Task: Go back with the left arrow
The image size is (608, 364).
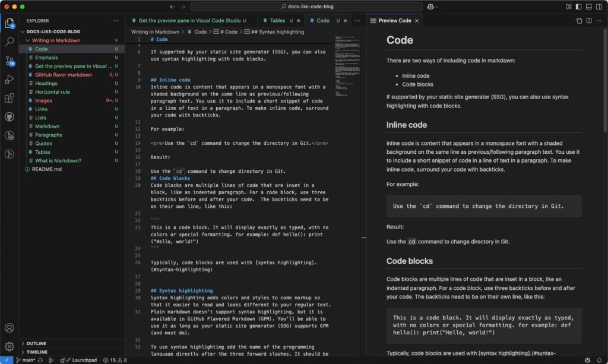Action: (x=172, y=7)
